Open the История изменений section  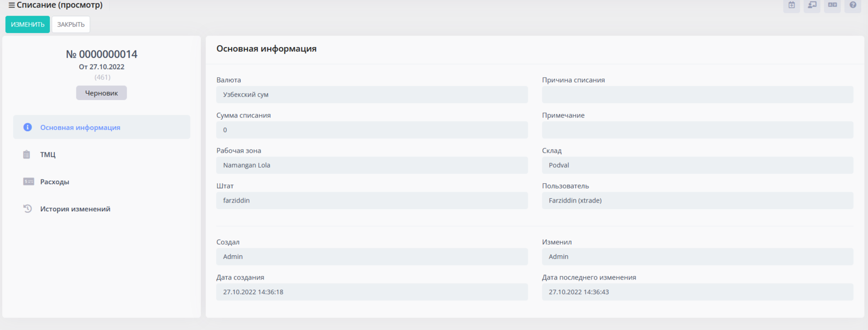tap(75, 209)
